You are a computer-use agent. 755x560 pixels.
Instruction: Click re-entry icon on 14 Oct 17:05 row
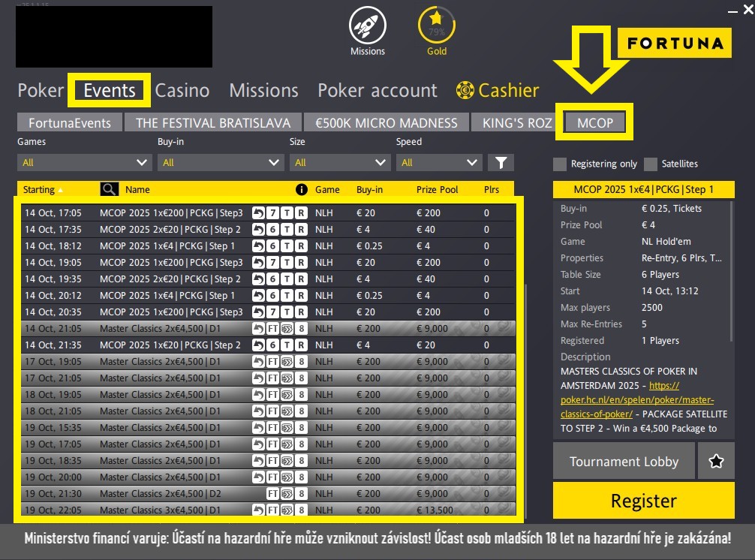pos(259,213)
